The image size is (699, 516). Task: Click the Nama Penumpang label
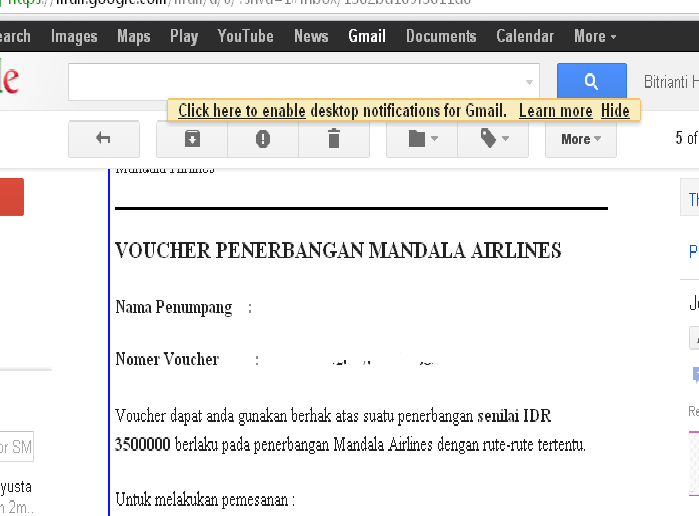(x=174, y=308)
